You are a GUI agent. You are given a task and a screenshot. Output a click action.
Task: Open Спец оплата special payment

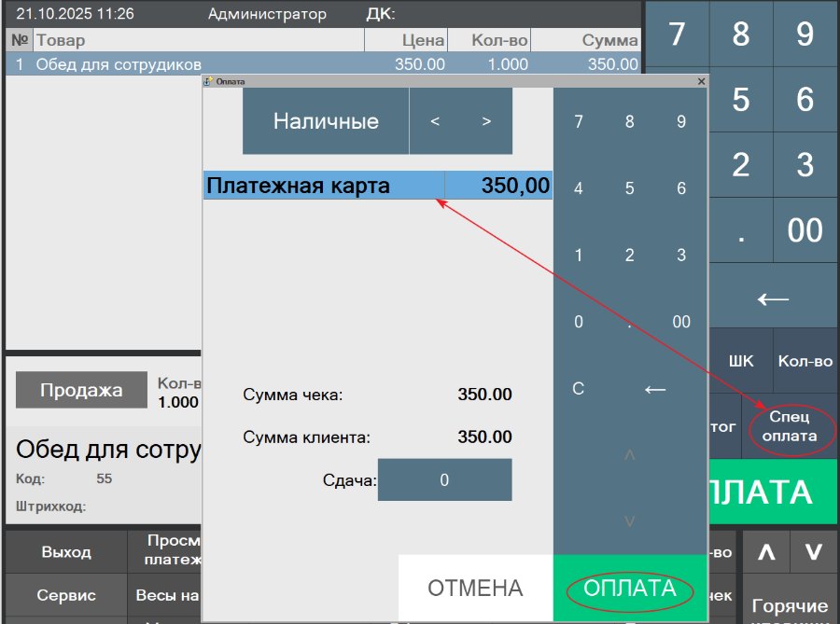(x=790, y=426)
